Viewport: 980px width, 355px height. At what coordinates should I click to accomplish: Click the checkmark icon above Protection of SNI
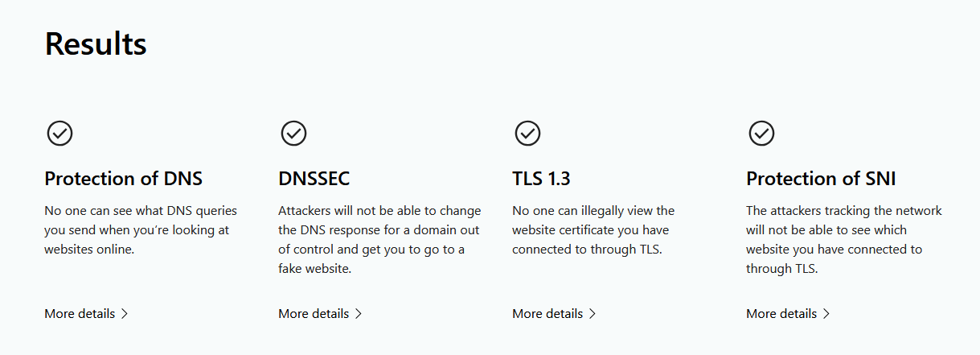click(x=761, y=133)
